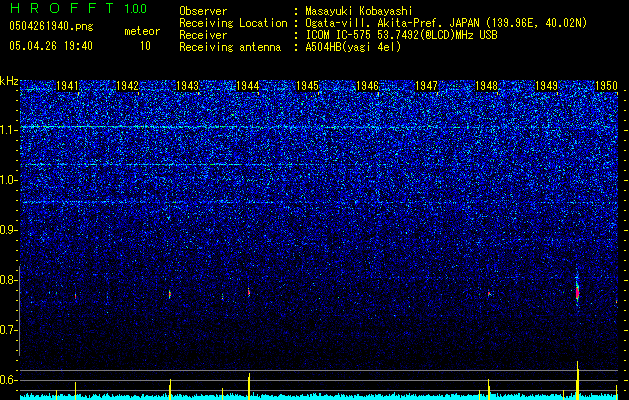Click the 1942 time axis label

tap(127, 86)
